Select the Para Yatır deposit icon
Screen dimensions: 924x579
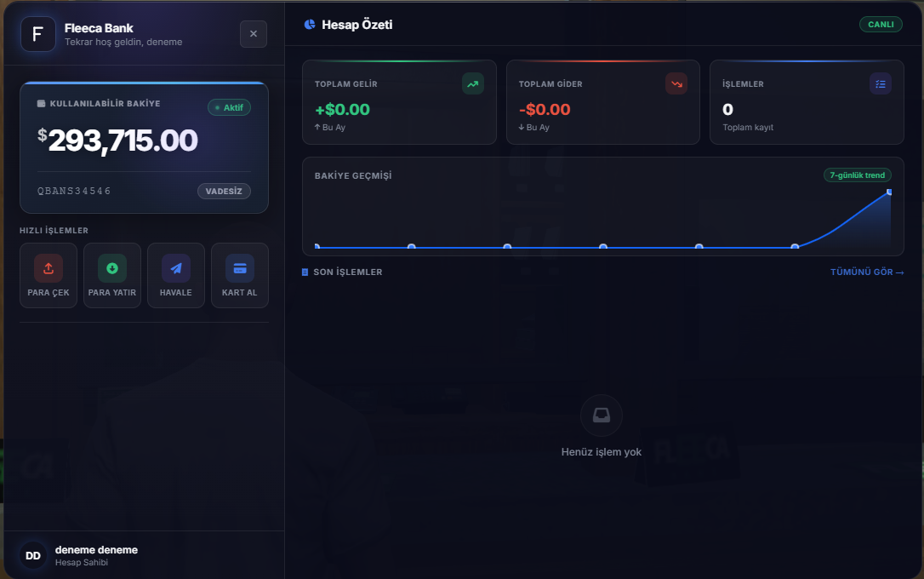[x=112, y=268]
